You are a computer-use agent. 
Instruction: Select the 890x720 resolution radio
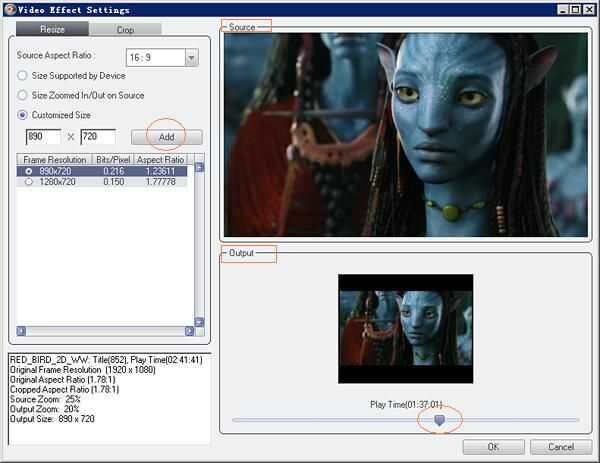coord(29,171)
